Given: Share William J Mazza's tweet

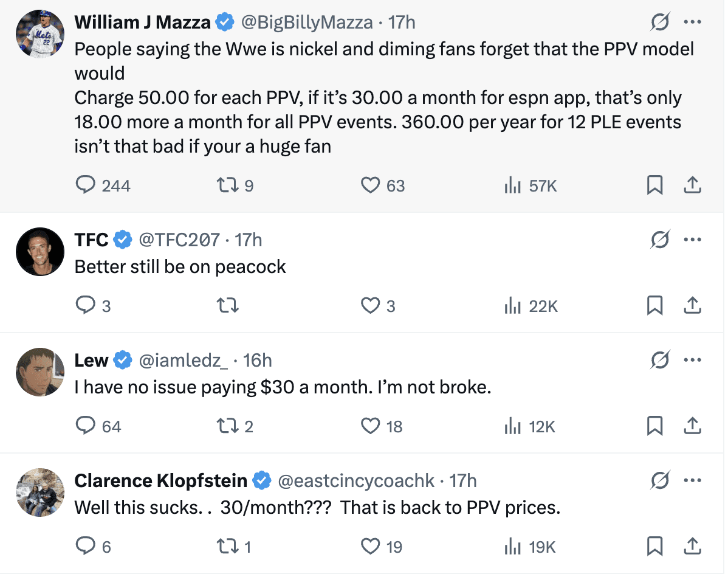Looking at the screenshot, I should [692, 185].
